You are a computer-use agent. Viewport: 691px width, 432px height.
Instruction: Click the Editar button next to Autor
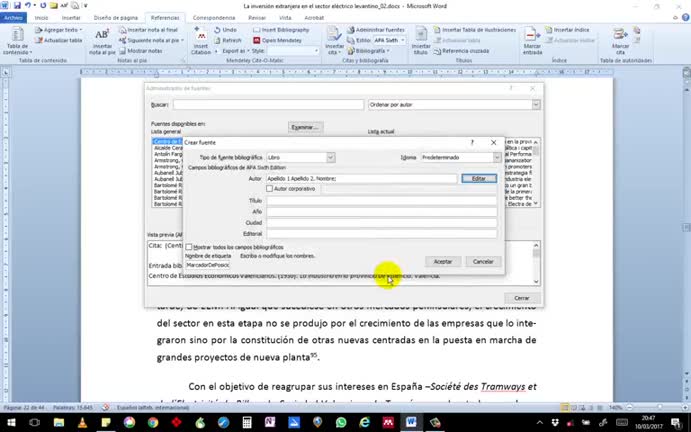(479, 179)
